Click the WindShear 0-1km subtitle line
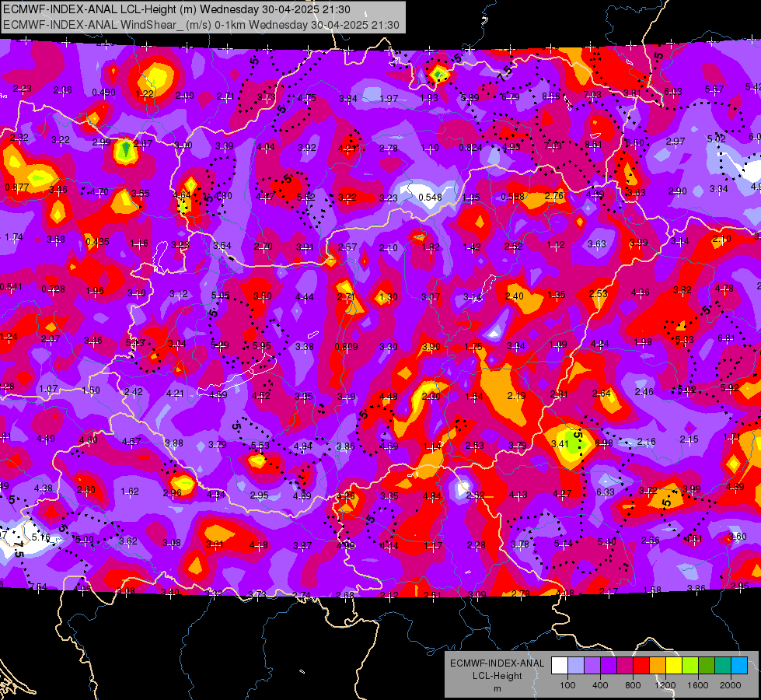 point(201,25)
